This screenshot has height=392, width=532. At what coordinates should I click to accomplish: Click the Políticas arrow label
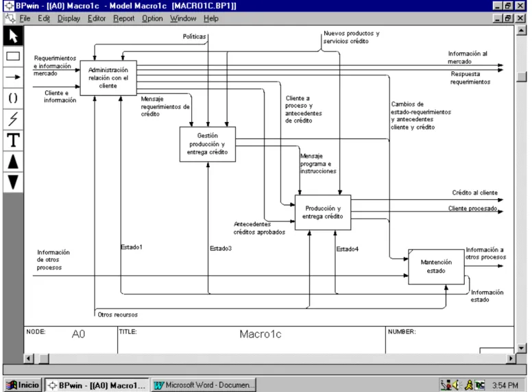[195, 36]
